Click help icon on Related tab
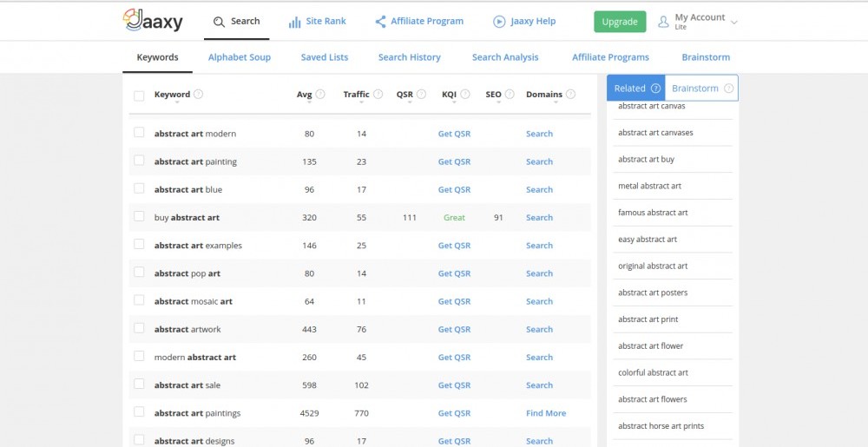Image resolution: width=868 pixels, height=447 pixels. click(655, 89)
